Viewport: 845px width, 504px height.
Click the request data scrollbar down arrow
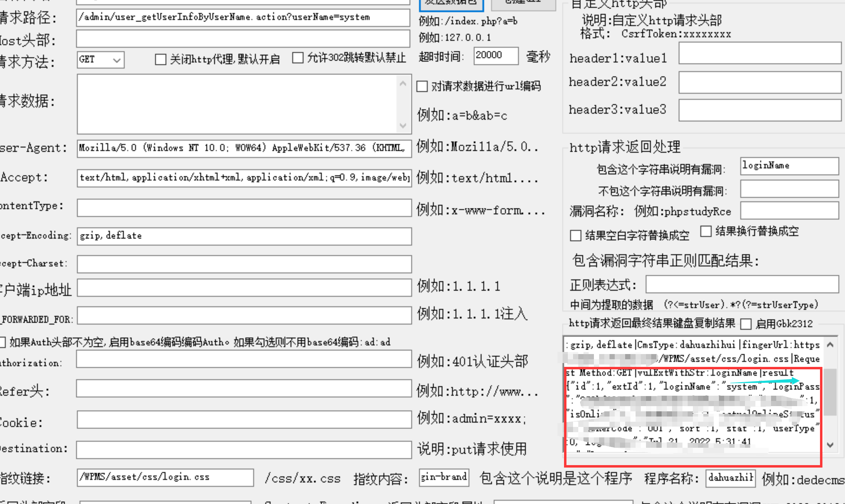point(403,125)
